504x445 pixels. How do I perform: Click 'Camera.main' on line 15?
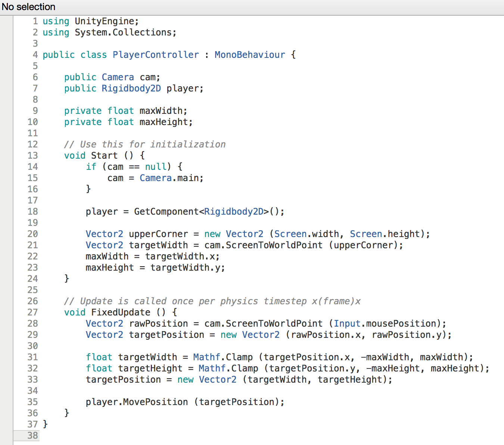coord(169,178)
